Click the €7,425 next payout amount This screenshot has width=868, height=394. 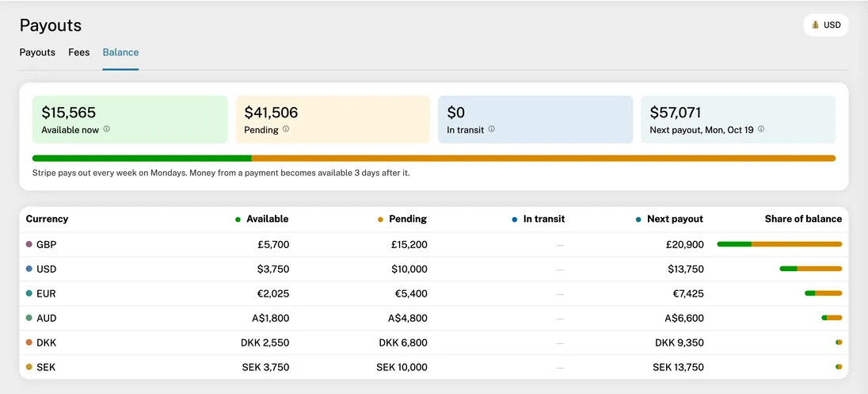click(688, 293)
